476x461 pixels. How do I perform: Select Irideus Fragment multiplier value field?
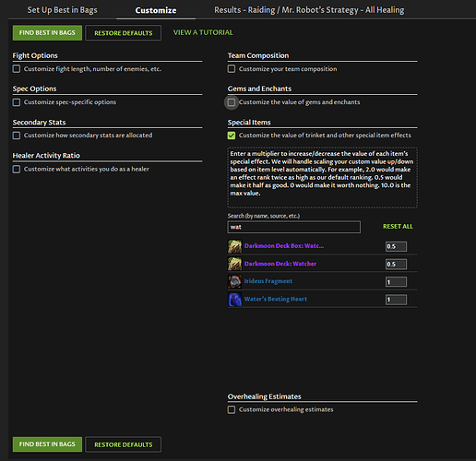coord(396,282)
